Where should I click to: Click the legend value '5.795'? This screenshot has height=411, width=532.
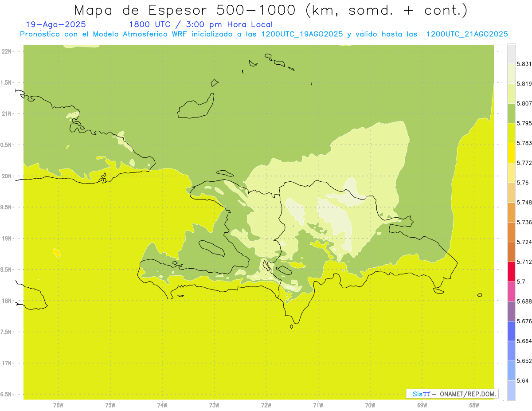[524, 123]
